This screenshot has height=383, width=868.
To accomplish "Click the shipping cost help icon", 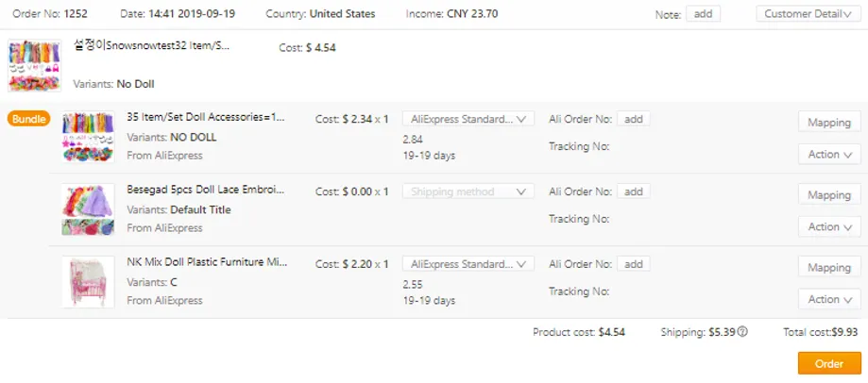I will tap(742, 332).
